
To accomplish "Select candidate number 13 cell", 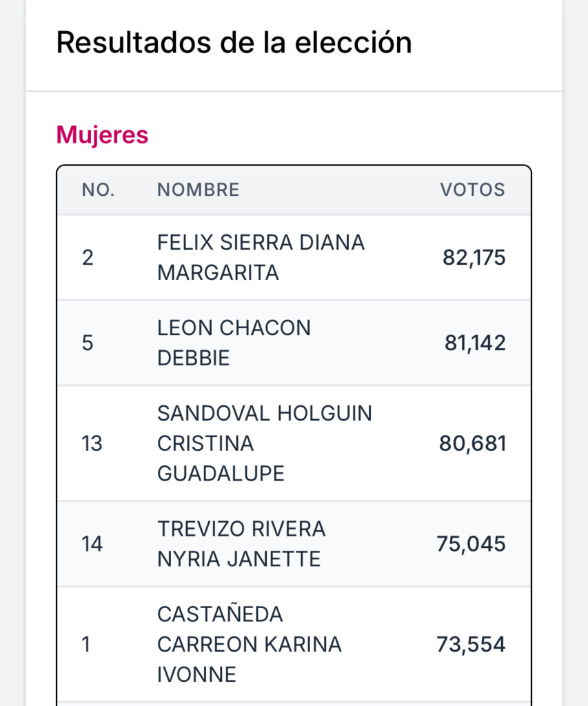I will click(92, 443).
